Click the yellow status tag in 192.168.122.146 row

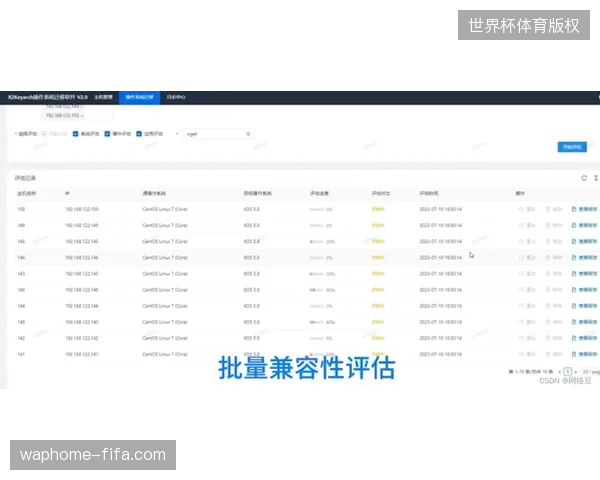pyautogui.click(x=378, y=258)
